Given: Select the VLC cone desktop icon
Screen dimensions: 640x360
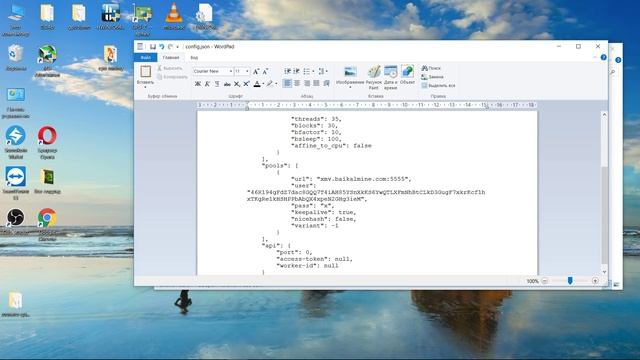Looking at the screenshot, I should pyautogui.click(x=174, y=17).
